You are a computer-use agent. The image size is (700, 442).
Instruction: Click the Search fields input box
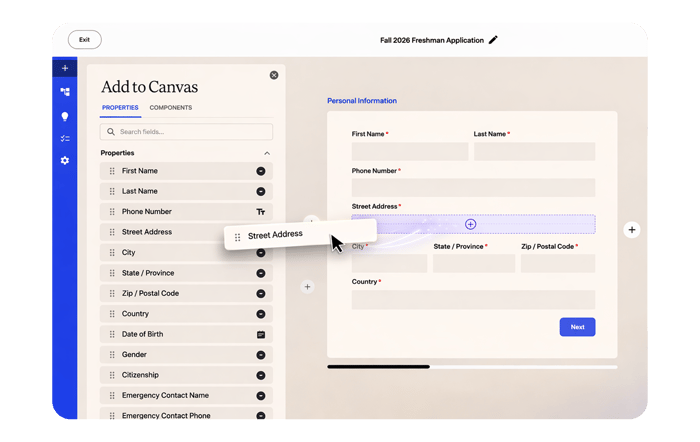(187, 132)
